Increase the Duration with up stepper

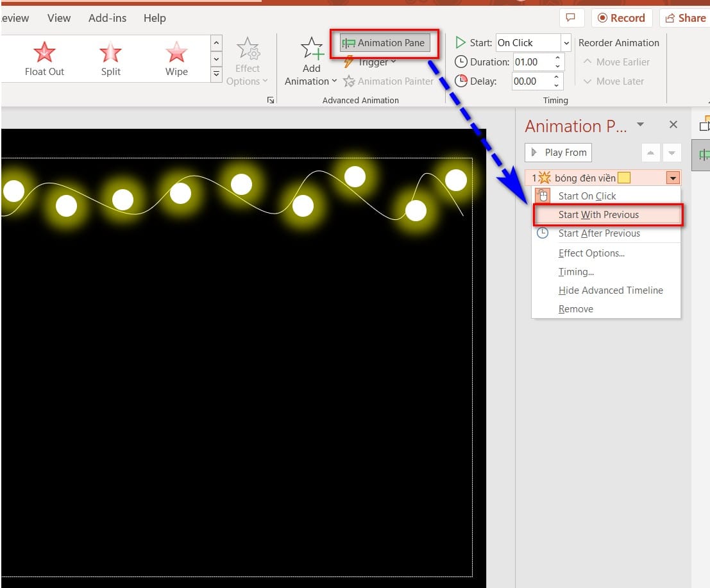[557, 58]
